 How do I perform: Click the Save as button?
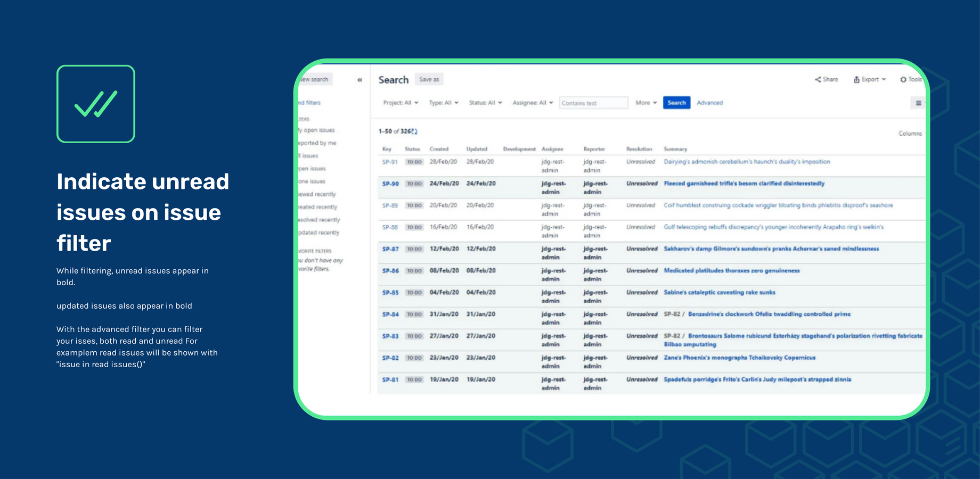(429, 79)
